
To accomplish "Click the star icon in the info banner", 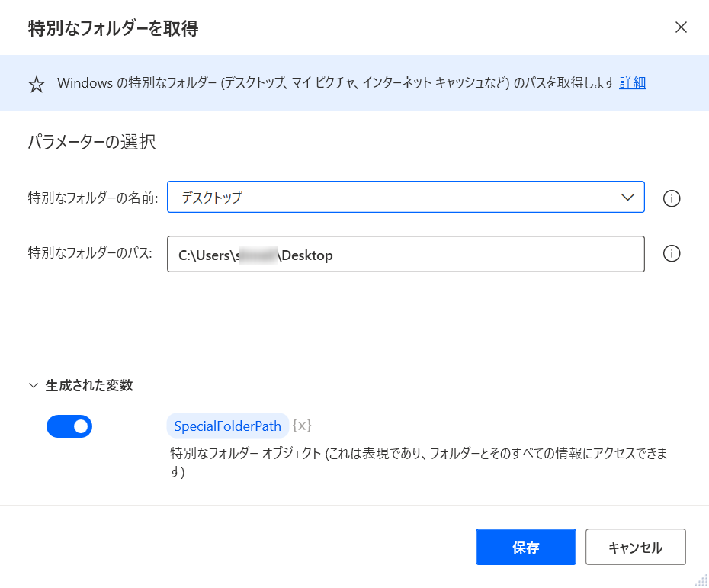I will click(37, 84).
